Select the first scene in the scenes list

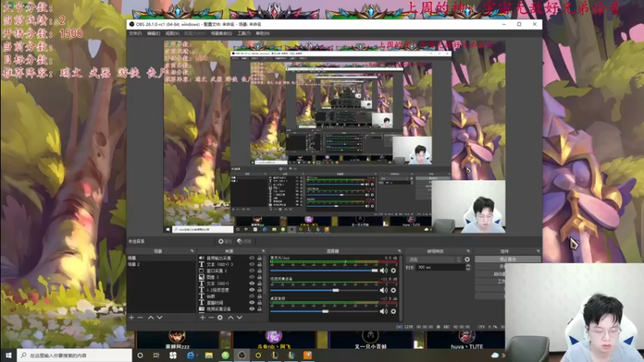tap(161, 257)
